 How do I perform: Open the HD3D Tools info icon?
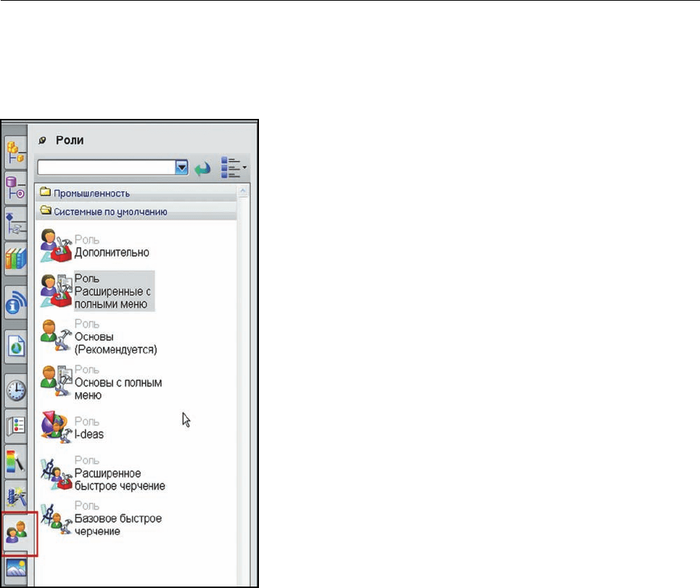16,302
